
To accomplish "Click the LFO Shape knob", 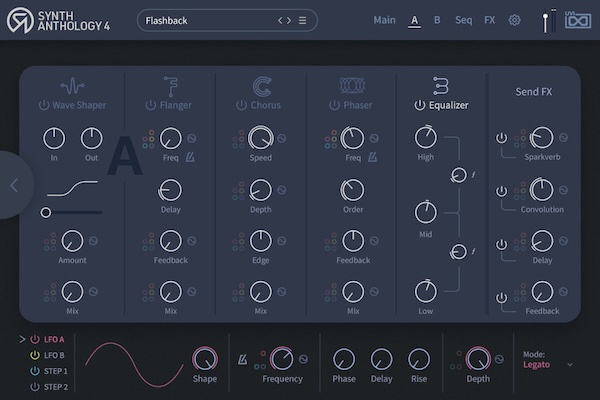I will (205, 359).
